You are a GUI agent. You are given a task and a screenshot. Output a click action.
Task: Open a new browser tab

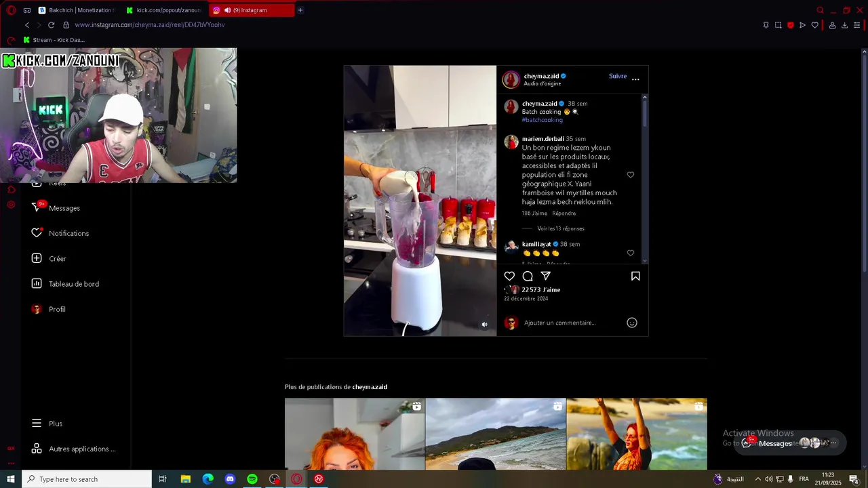[x=300, y=10]
